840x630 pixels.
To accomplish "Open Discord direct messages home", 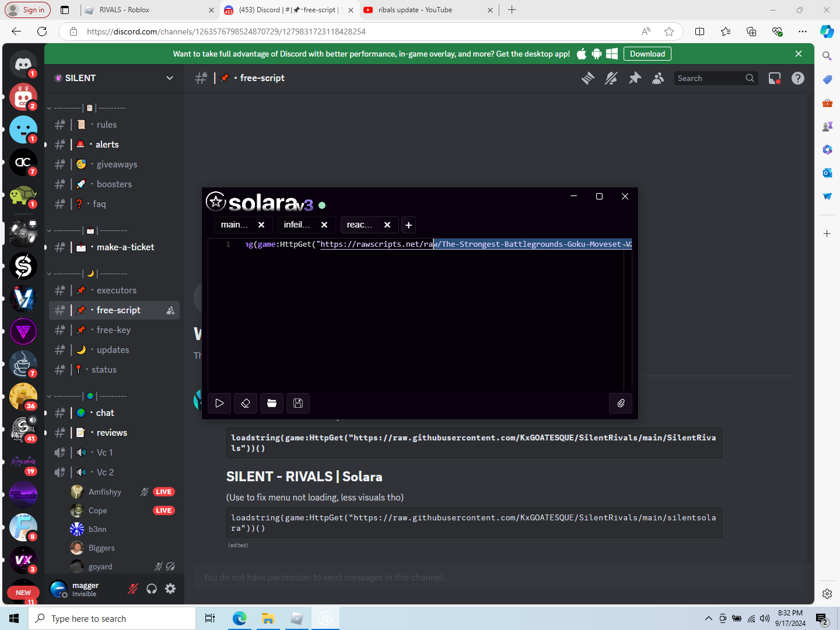I will 23,64.
